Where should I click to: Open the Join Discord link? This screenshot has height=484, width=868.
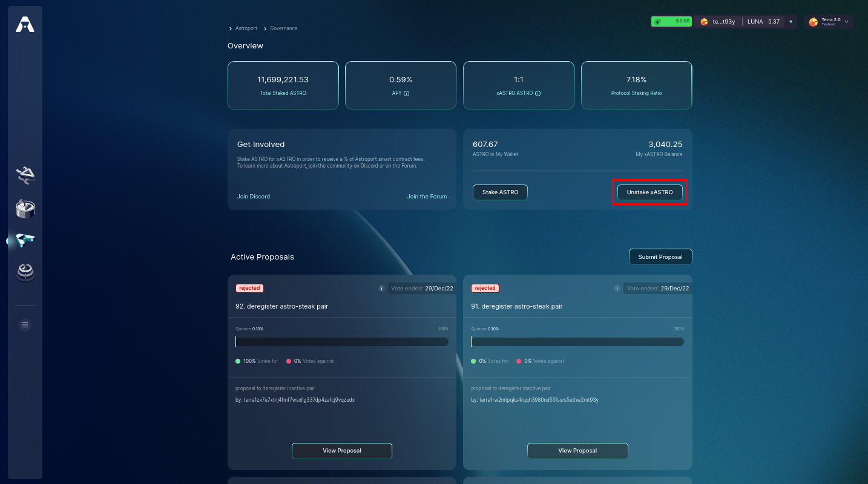coord(254,197)
